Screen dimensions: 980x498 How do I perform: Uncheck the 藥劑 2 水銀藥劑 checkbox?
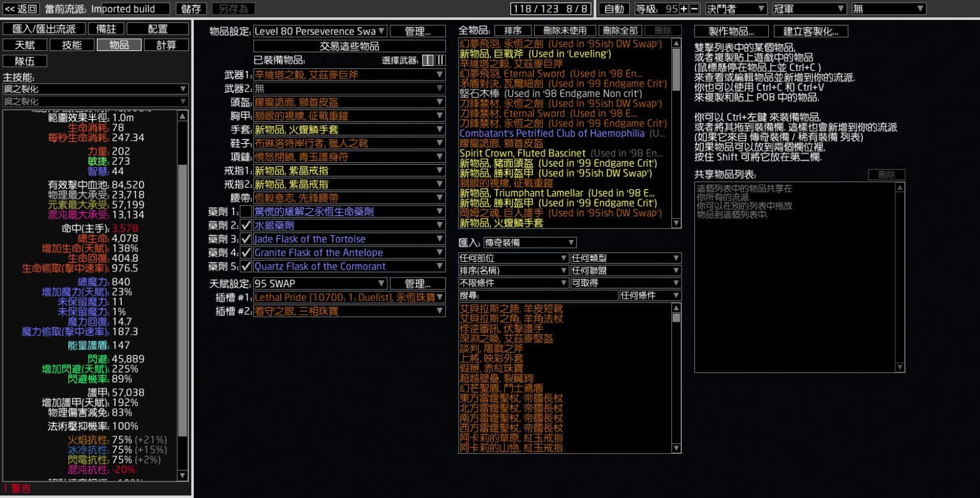246,225
